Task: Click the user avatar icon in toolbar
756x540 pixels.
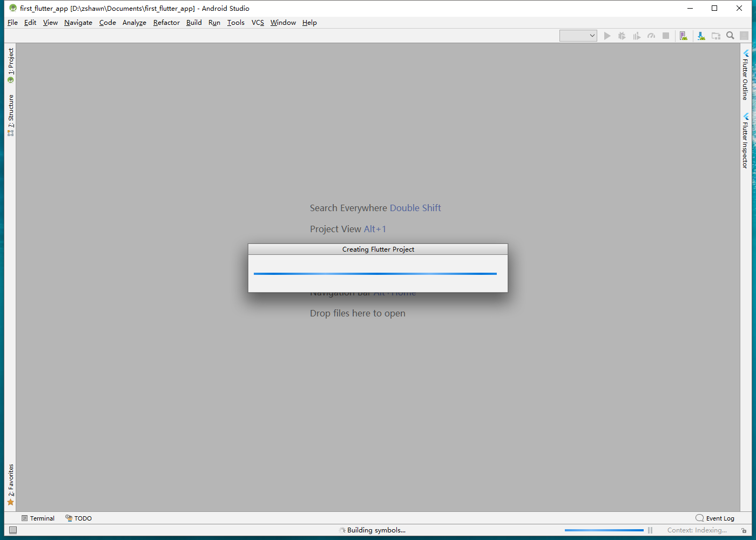Action: (x=744, y=36)
